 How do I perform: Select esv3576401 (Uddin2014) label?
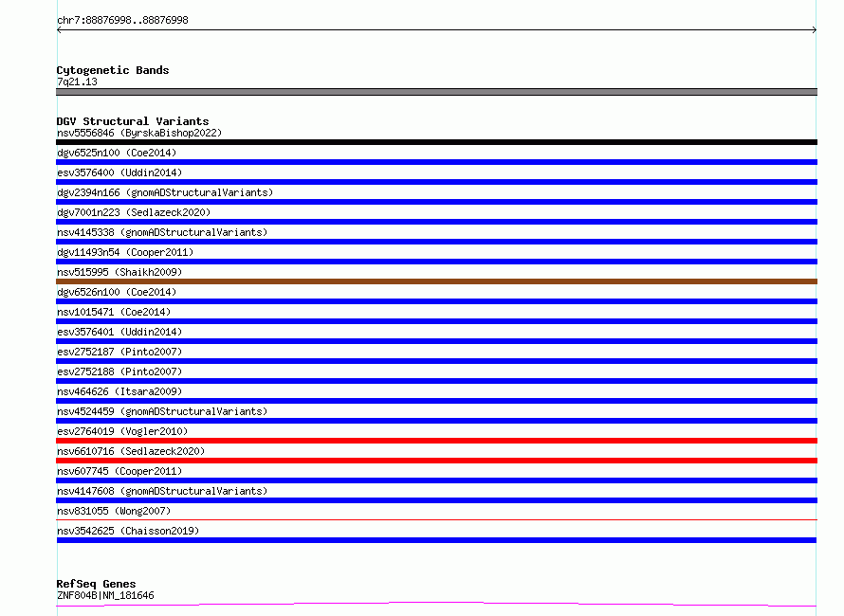(119, 332)
